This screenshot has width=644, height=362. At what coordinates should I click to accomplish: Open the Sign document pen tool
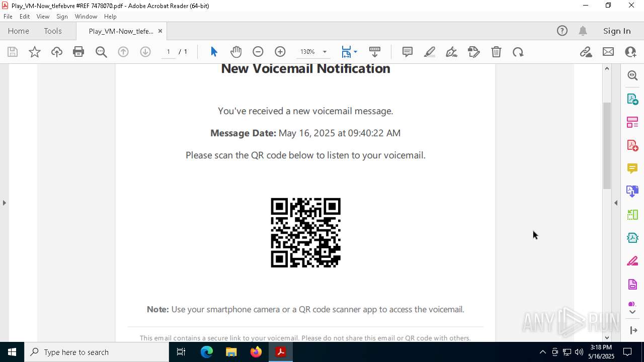click(x=452, y=52)
